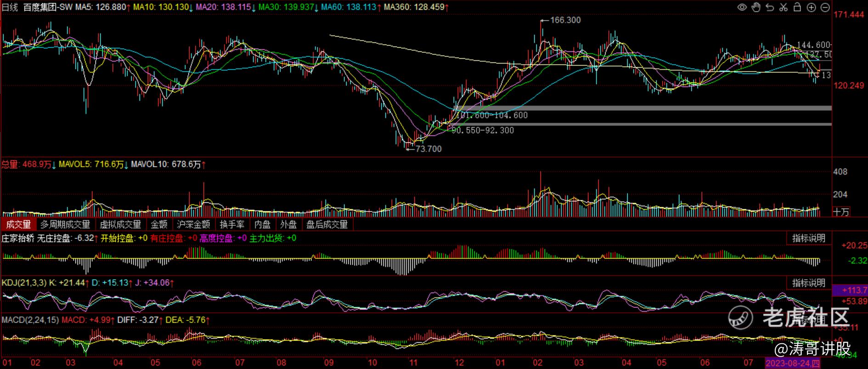Click the MACD(2,24,15) indicator name
Image resolution: width=868 pixels, height=369 pixels.
tap(30, 320)
